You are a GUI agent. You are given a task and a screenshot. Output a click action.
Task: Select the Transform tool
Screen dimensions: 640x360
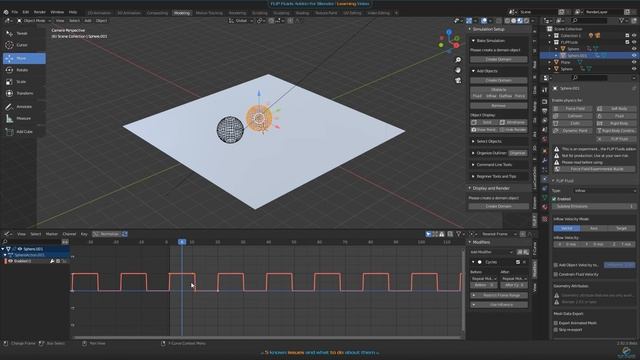pyautogui.click(x=24, y=93)
